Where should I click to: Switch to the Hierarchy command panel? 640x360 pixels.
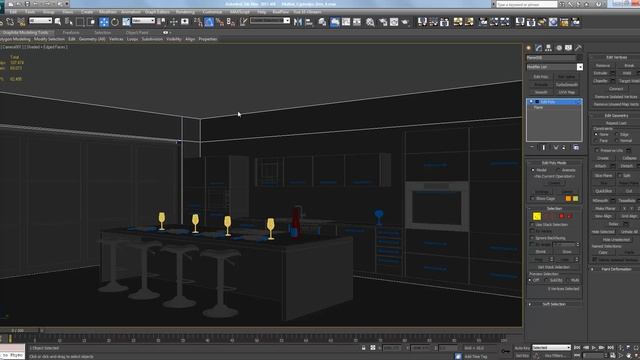[549, 48]
